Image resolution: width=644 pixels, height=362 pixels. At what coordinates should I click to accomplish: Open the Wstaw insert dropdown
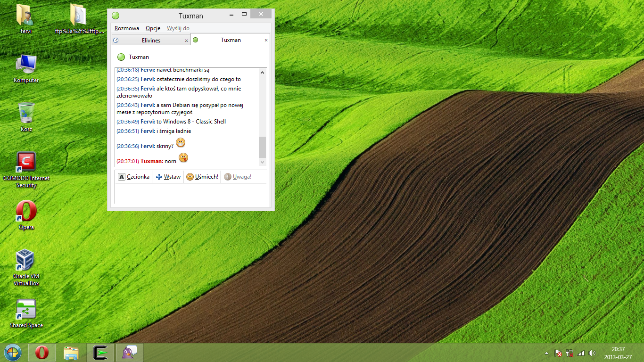168,177
